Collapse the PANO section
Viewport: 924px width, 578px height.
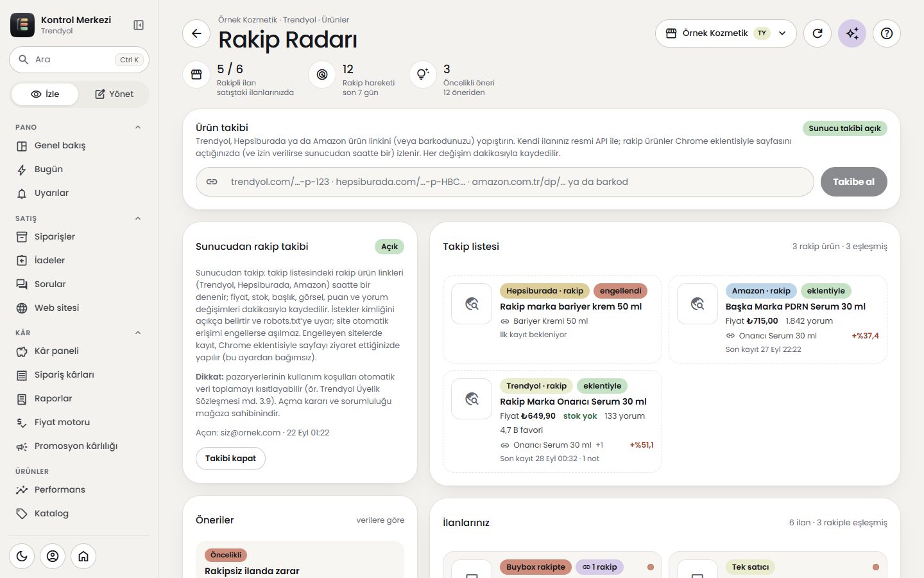coord(138,127)
